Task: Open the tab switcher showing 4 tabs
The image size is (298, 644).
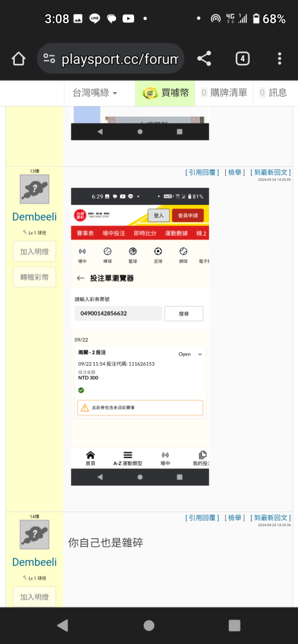Action: [243, 59]
